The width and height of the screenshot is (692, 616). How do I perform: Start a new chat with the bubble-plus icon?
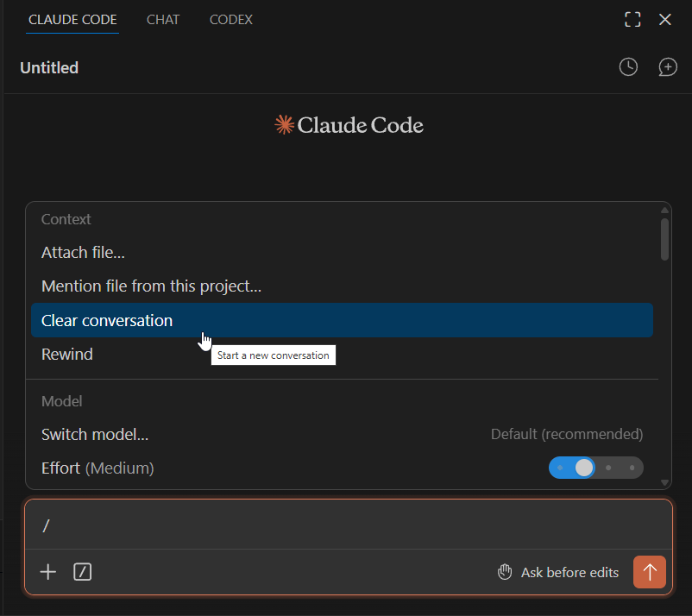[x=667, y=67]
